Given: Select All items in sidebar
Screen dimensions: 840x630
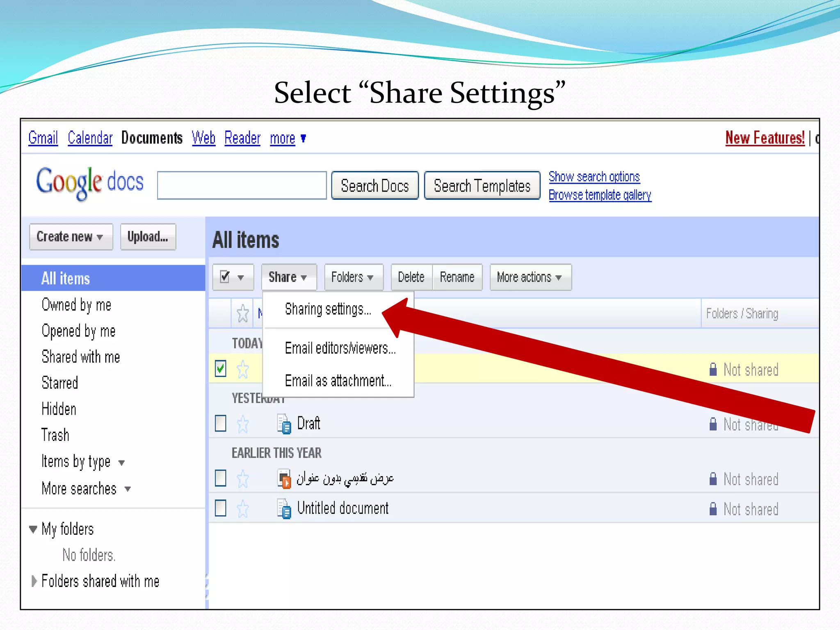Looking at the screenshot, I should (113, 278).
